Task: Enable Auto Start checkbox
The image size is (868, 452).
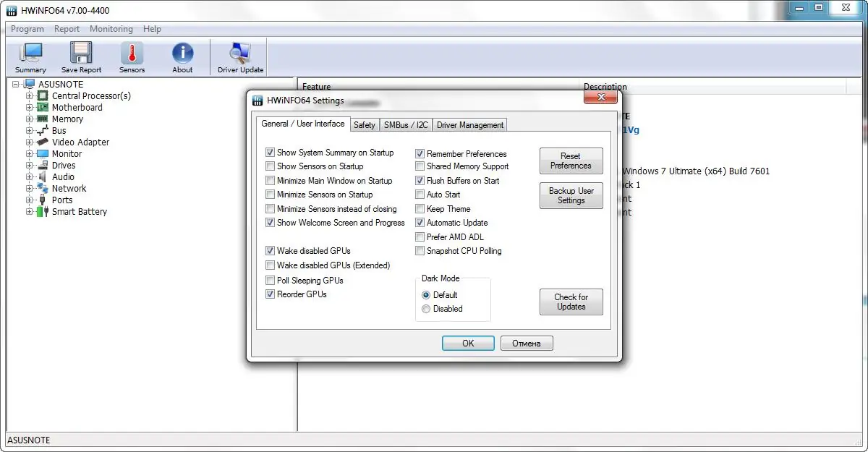Action: (x=420, y=195)
